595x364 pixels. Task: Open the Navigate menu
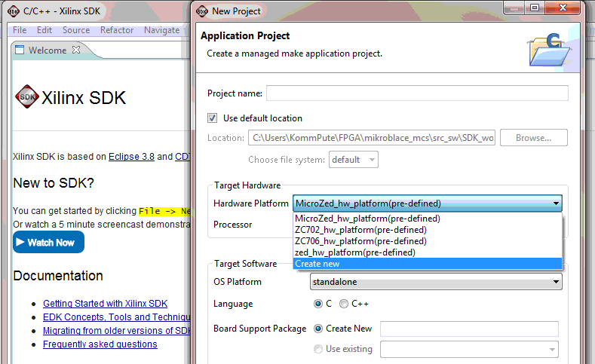coord(161,30)
